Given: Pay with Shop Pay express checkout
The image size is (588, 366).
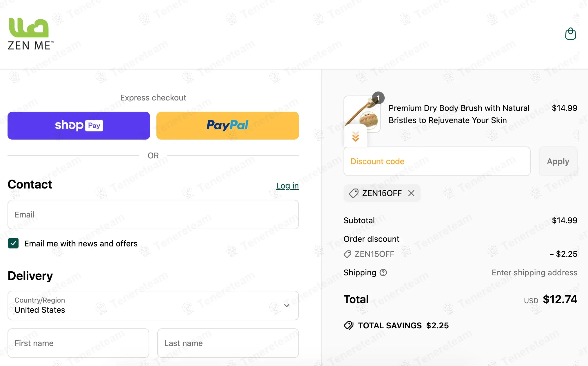Looking at the screenshot, I should point(79,126).
